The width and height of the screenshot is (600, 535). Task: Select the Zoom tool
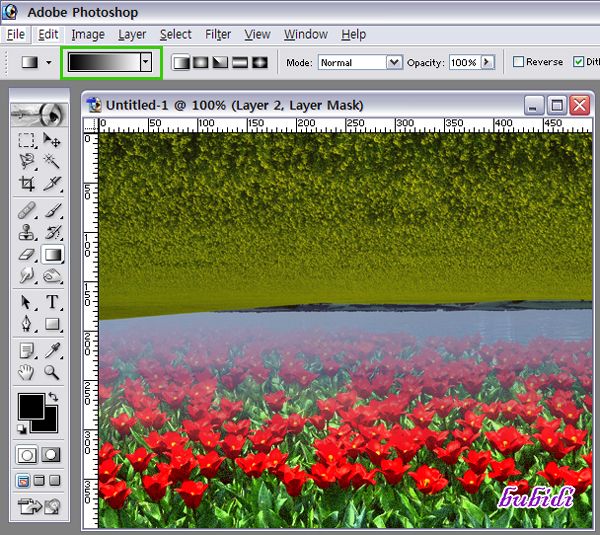[x=52, y=372]
